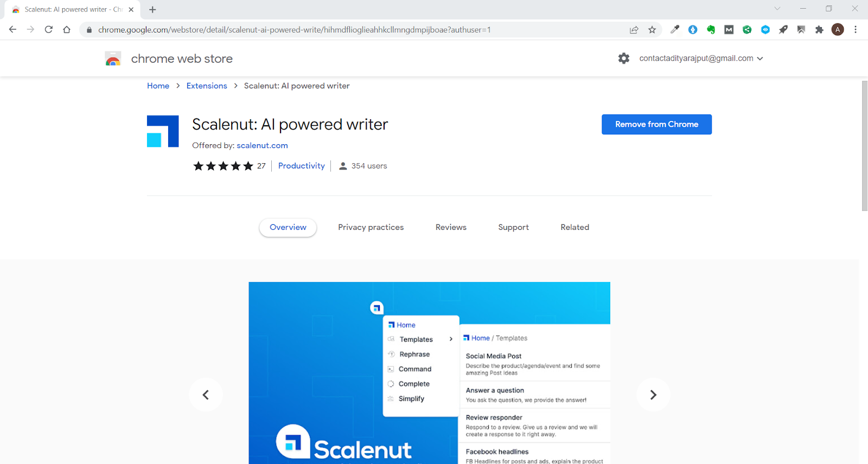Click the five-star rating
Viewport: 868px width, 464px height.
pos(223,166)
